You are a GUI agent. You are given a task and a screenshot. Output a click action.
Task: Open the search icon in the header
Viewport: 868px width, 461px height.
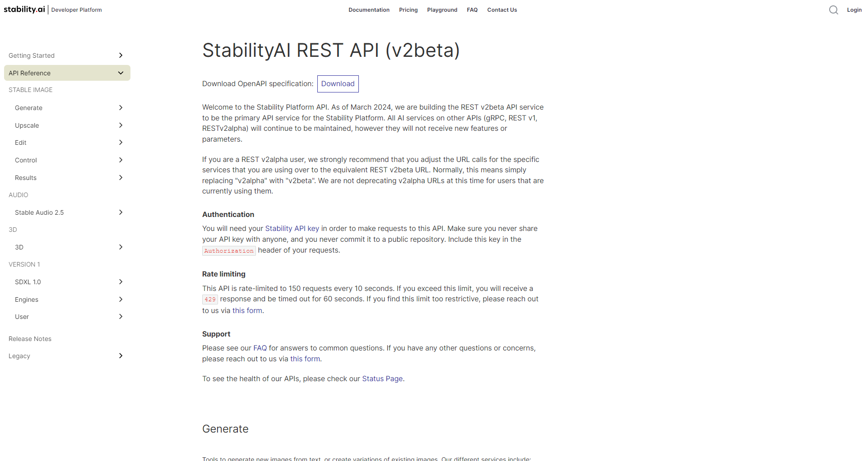click(x=834, y=9)
